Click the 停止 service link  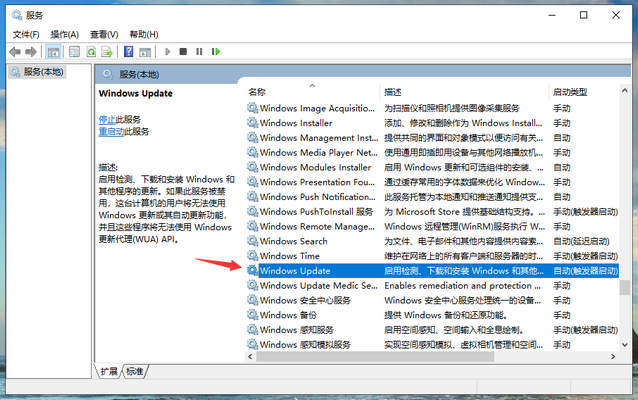pos(107,119)
